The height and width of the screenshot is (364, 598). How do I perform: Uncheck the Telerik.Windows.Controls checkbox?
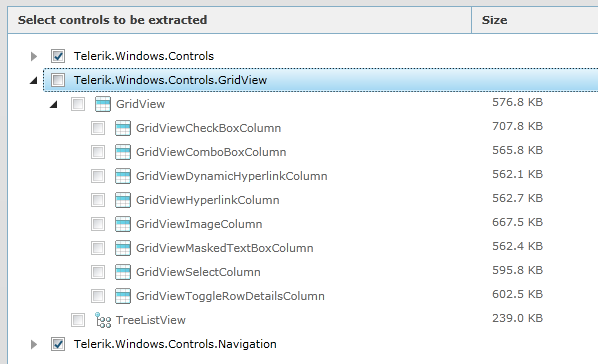coord(58,56)
